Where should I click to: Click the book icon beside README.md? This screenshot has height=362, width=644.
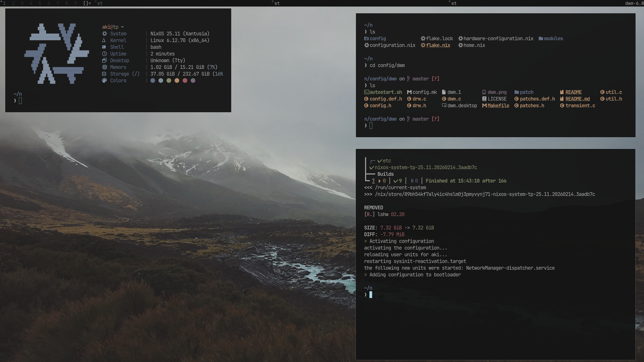(562, 99)
